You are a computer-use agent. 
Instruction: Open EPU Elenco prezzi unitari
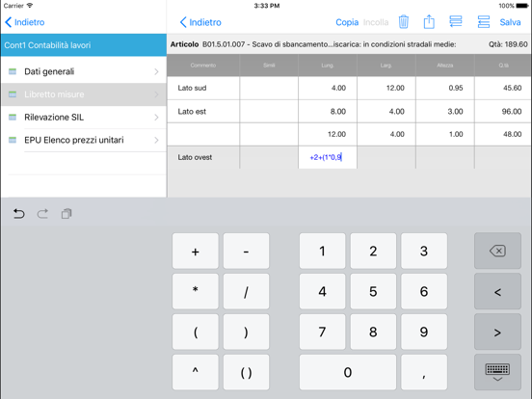pyautogui.click(x=84, y=140)
